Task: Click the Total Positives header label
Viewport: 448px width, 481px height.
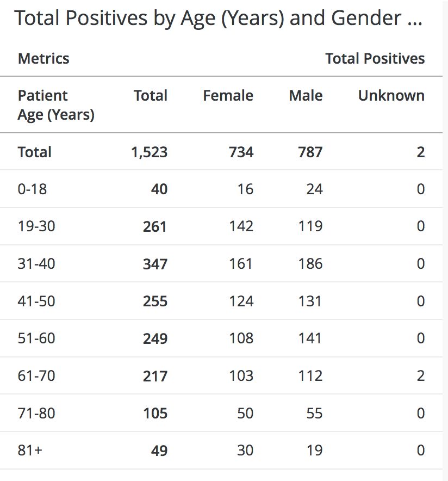Action: pos(375,58)
